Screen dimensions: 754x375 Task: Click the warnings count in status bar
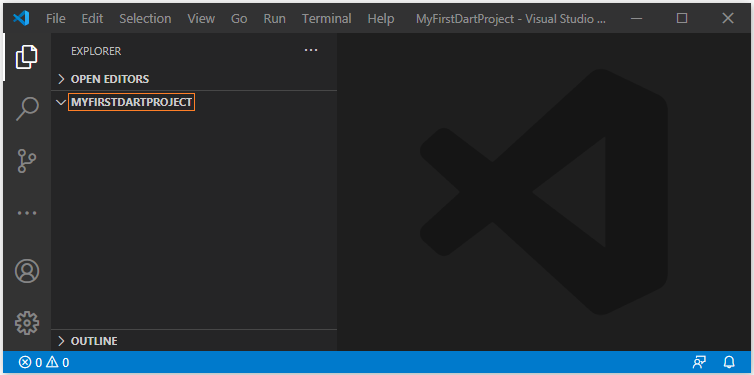click(x=58, y=362)
